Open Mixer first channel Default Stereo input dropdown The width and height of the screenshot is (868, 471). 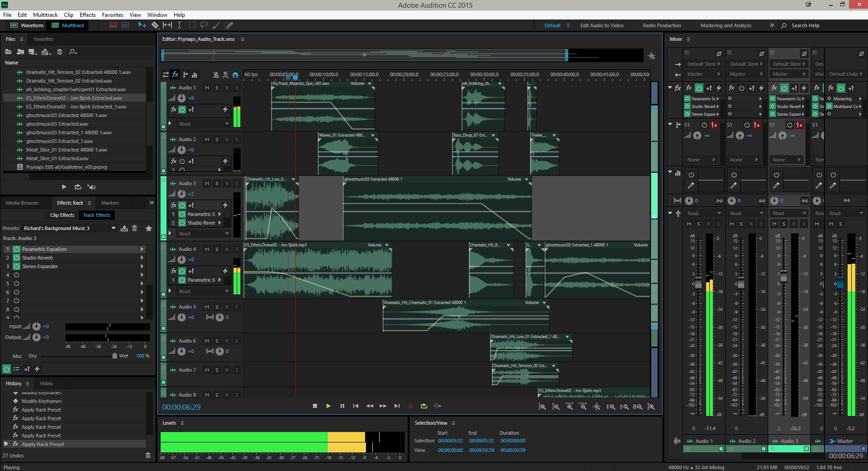[703, 64]
